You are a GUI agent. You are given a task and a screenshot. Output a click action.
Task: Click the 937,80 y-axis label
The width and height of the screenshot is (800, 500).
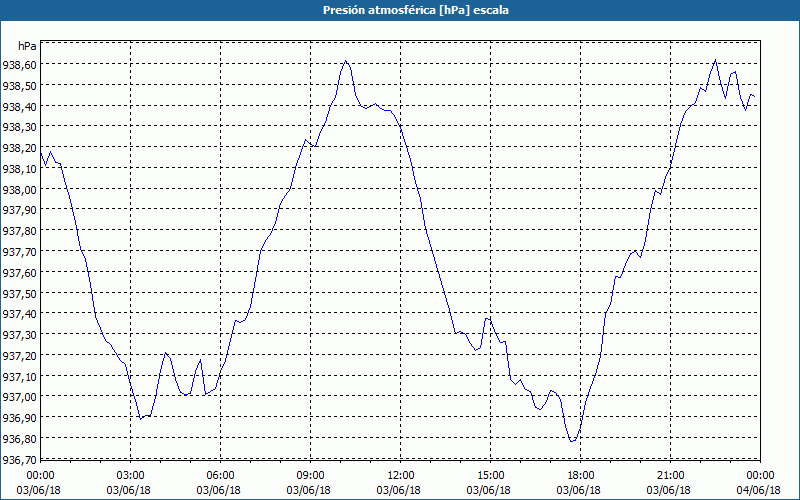[19, 231]
